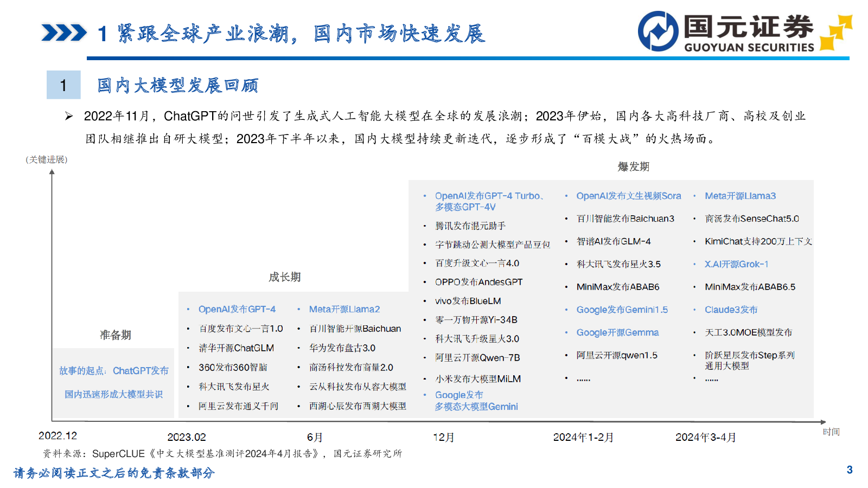Select 阶跃星辰发布Step系列通用大模型 entry
The height and width of the screenshot is (488, 868).
750,361
